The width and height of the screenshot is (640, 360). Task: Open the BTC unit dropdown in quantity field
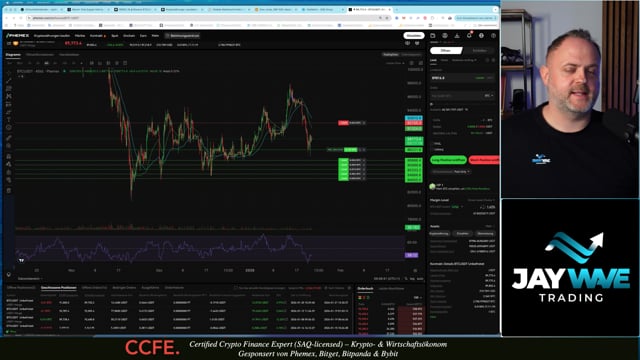click(x=489, y=96)
